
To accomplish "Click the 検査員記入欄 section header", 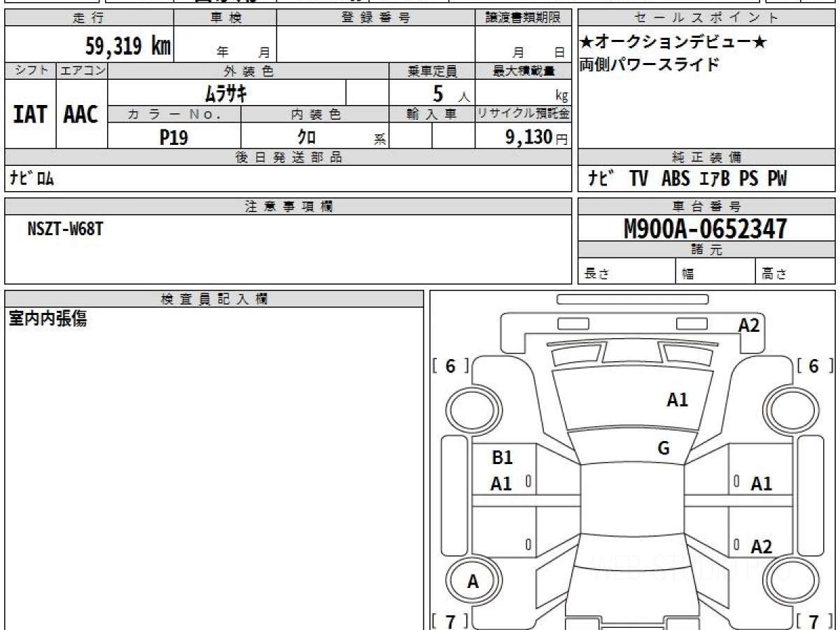I will pos(214,299).
